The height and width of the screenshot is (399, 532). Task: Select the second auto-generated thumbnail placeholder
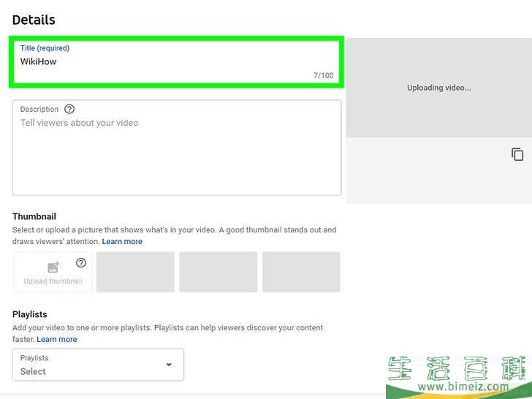(218, 272)
